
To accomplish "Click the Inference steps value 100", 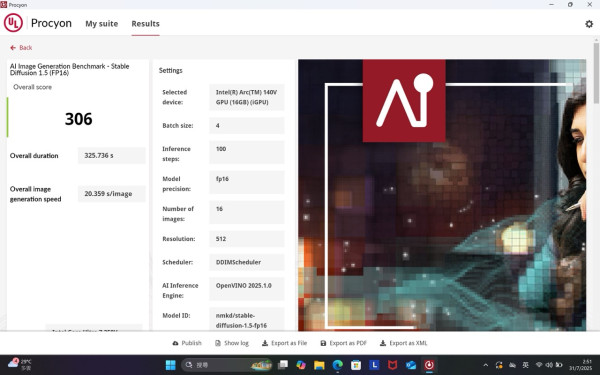I will 247,152.
